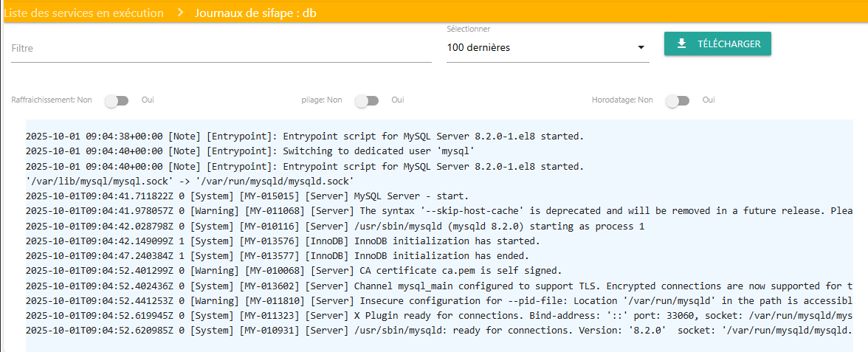Click the 'Sélectionner' dropdown label
868x352 pixels.
(x=468, y=29)
